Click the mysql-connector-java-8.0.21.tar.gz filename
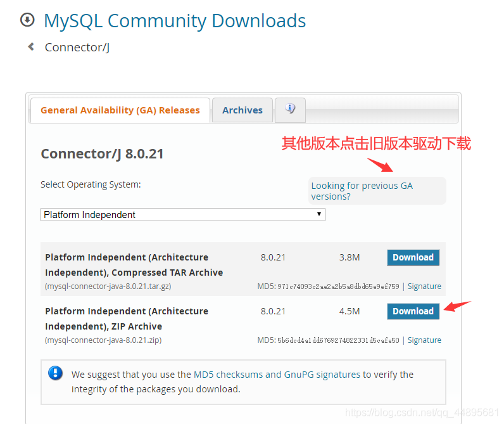Viewport: 504px width, 424px height. (x=108, y=286)
